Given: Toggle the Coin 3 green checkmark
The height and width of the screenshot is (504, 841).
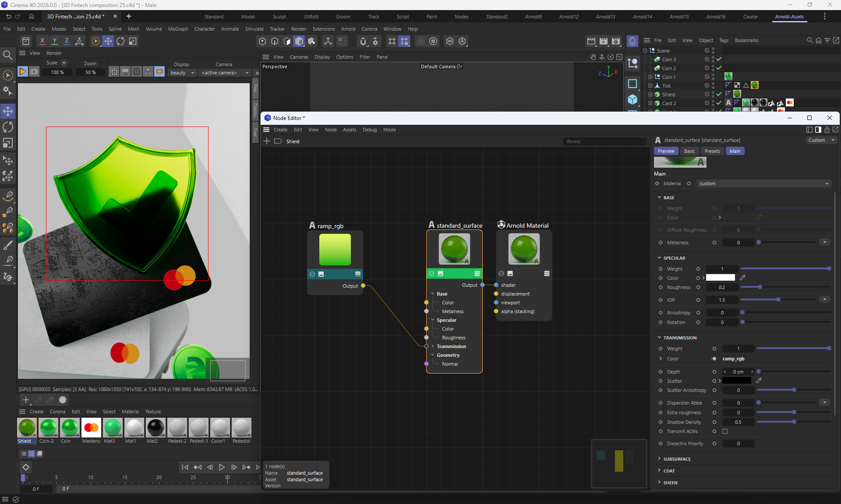Looking at the screenshot, I should [x=719, y=59].
